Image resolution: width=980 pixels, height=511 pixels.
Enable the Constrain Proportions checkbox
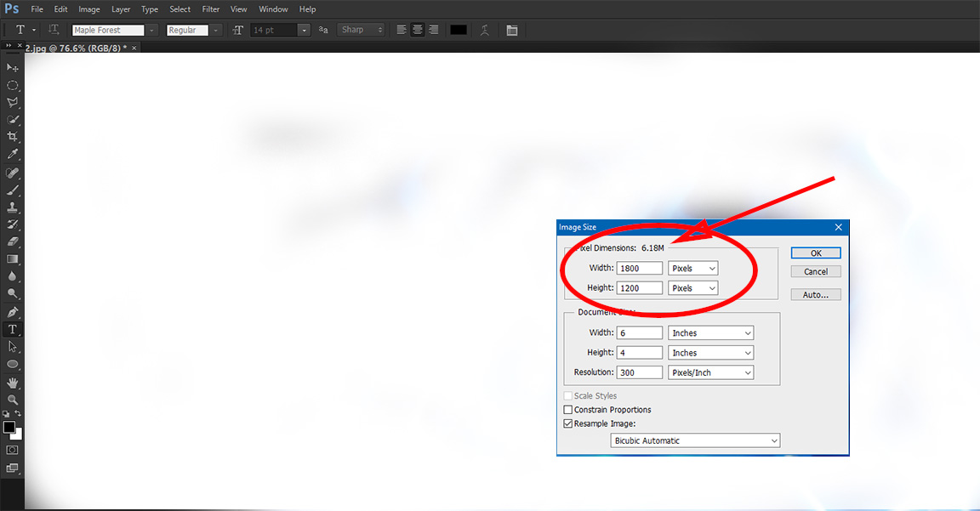tap(567, 409)
